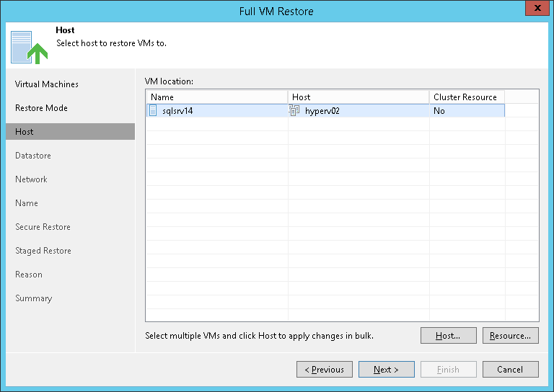
Task: Go to the Reason step
Action: 29,275
